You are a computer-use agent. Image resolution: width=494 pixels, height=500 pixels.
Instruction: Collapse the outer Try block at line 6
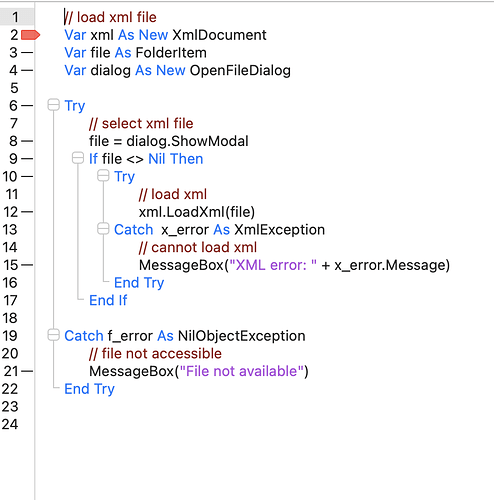[53, 105]
